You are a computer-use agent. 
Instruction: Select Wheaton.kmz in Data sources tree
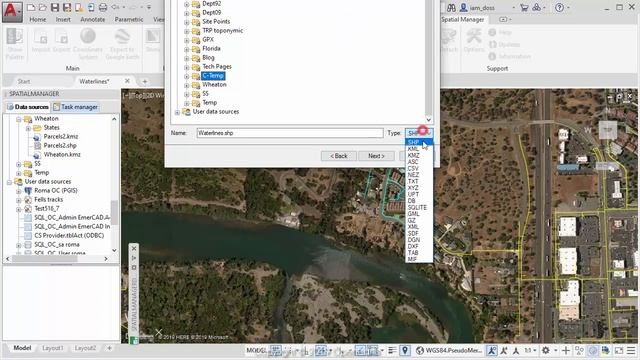coord(62,155)
